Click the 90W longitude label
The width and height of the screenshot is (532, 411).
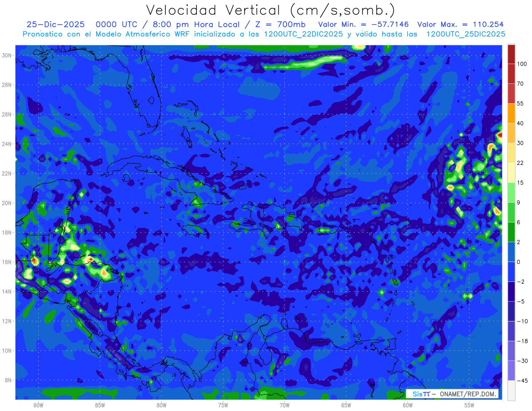(x=38, y=405)
